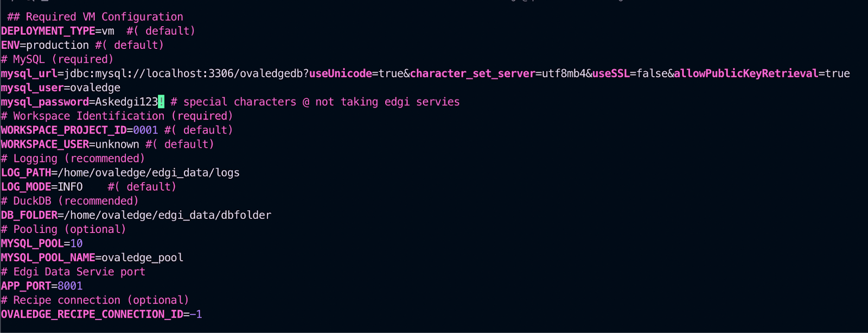Click the mysql_url variable name
Viewport: 868px width, 333px height.
[x=29, y=73]
